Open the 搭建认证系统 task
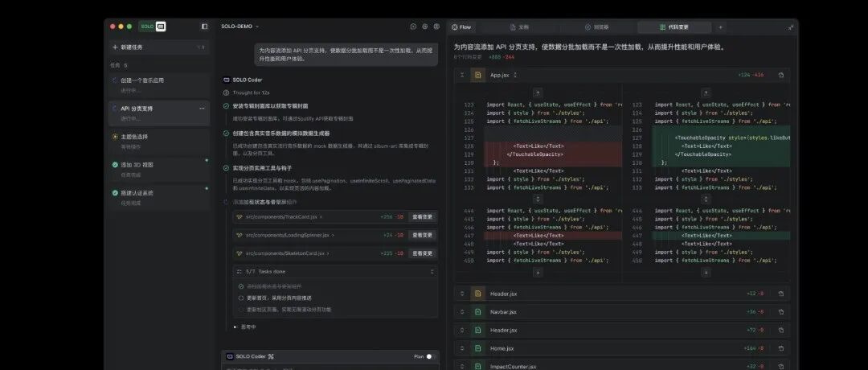The height and width of the screenshot is (370, 868). tap(159, 197)
